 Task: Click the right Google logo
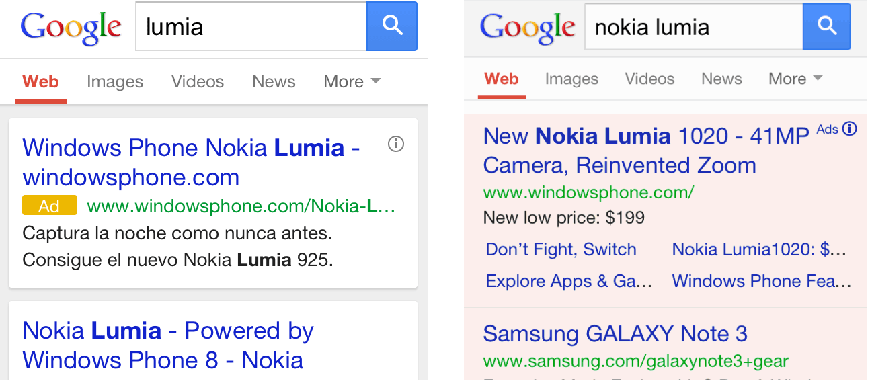(x=527, y=28)
